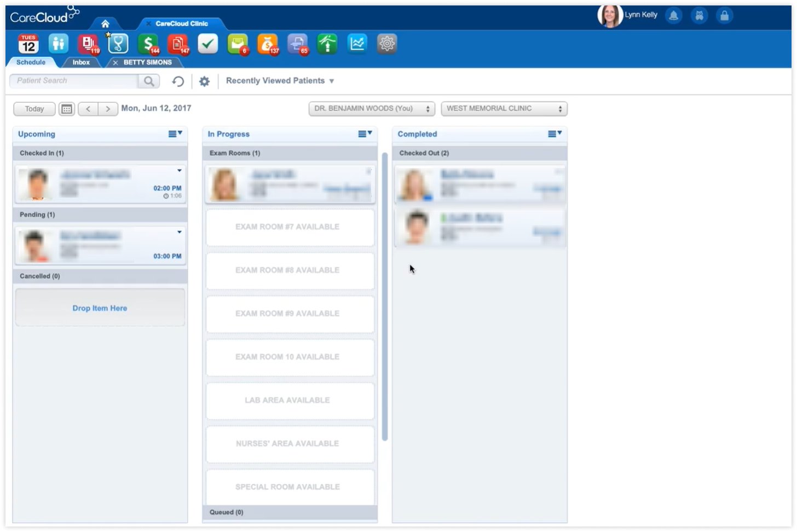Select the stethoscope clinical module icon

(x=118, y=44)
